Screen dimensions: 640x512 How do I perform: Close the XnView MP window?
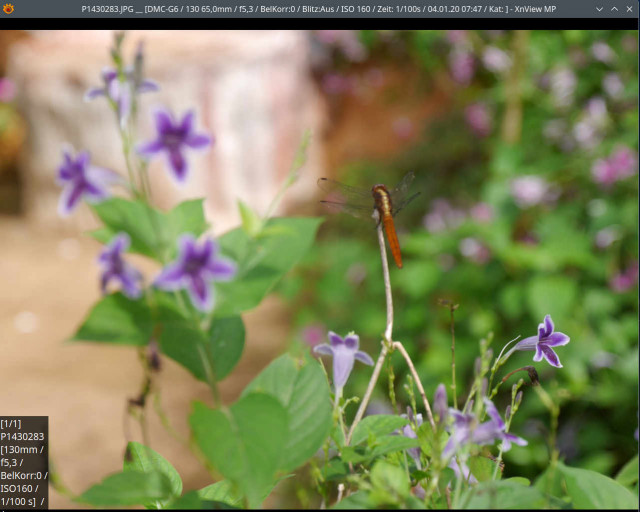click(x=629, y=9)
